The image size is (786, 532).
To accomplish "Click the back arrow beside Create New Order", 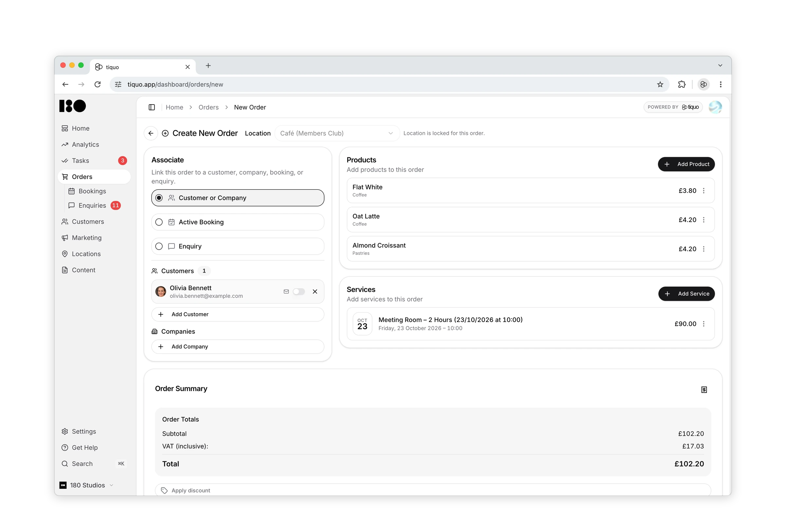I will pos(151,133).
